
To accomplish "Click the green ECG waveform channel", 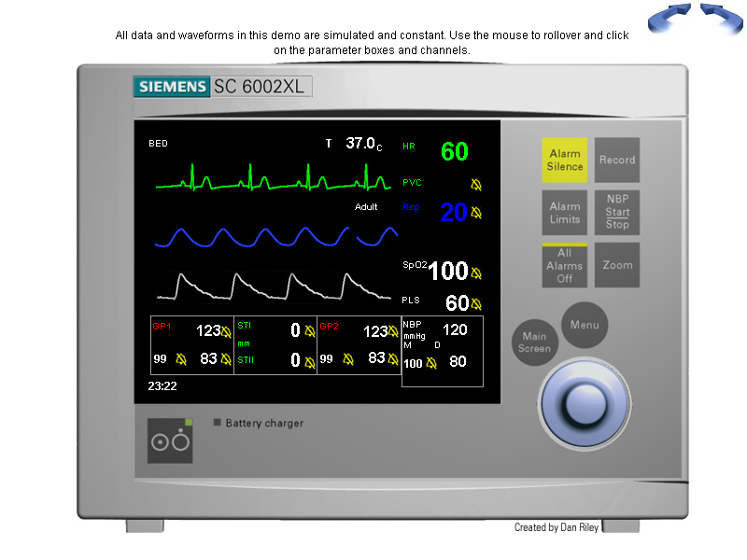I will 274,177.
